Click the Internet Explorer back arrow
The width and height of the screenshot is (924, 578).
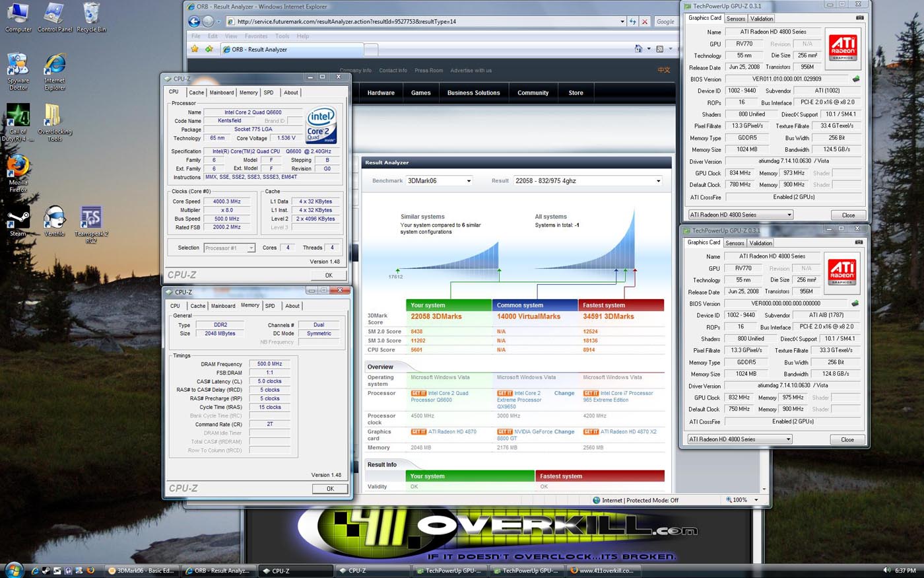(193, 21)
